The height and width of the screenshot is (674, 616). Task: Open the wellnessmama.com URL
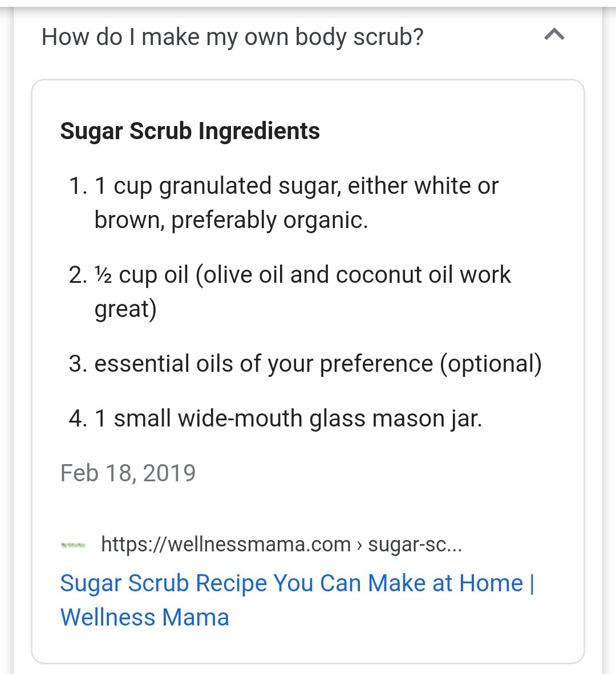(225, 545)
